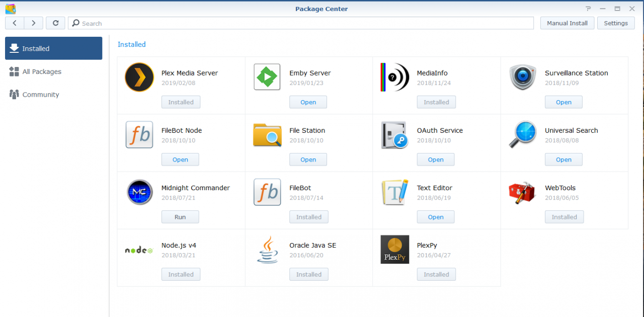Select the Surveillance Station camera icon
The height and width of the screenshot is (317, 644).
tap(522, 77)
